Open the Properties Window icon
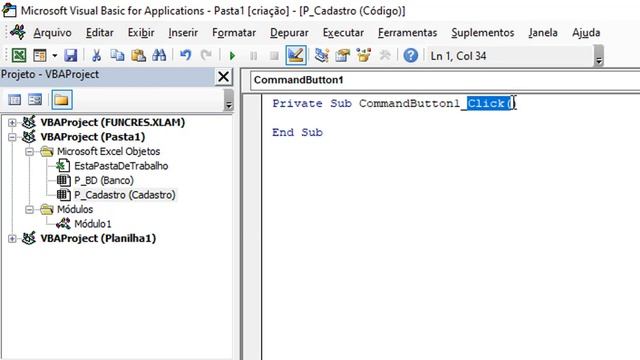This screenshot has height=360, width=640. pyautogui.click(x=343, y=55)
